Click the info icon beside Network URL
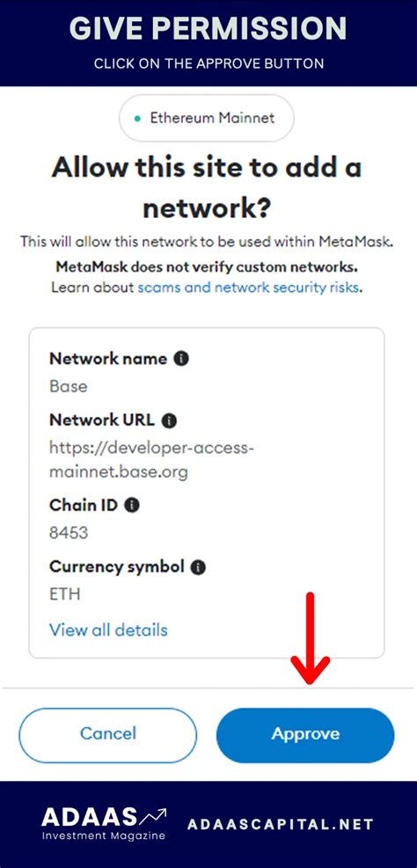 (169, 420)
